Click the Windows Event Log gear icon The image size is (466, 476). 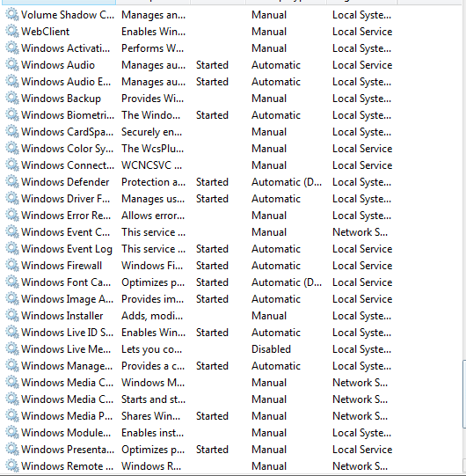click(12, 248)
